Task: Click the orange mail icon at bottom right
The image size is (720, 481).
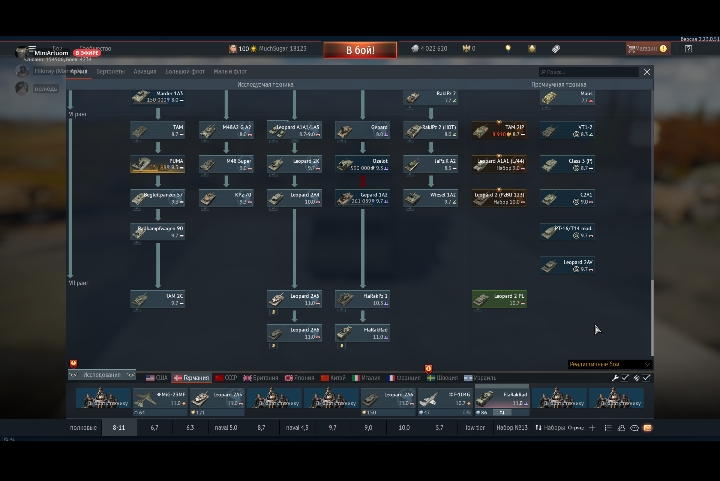Action: (x=647, y=428)
